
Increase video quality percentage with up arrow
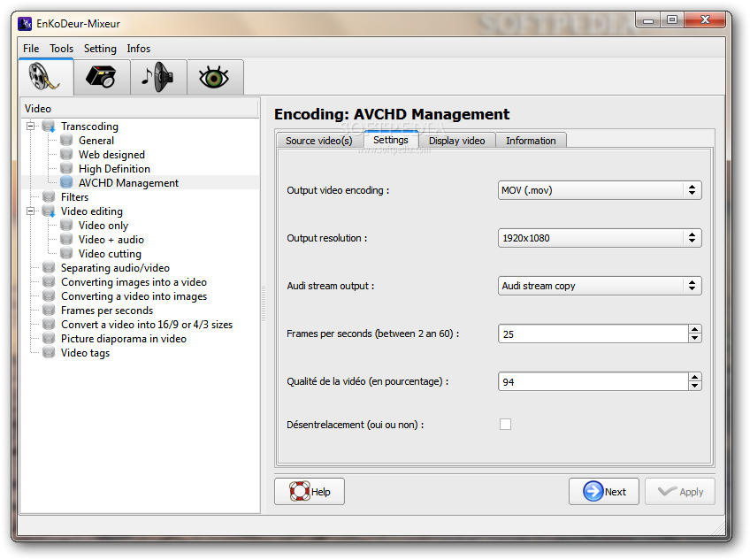tap(694, 377)
